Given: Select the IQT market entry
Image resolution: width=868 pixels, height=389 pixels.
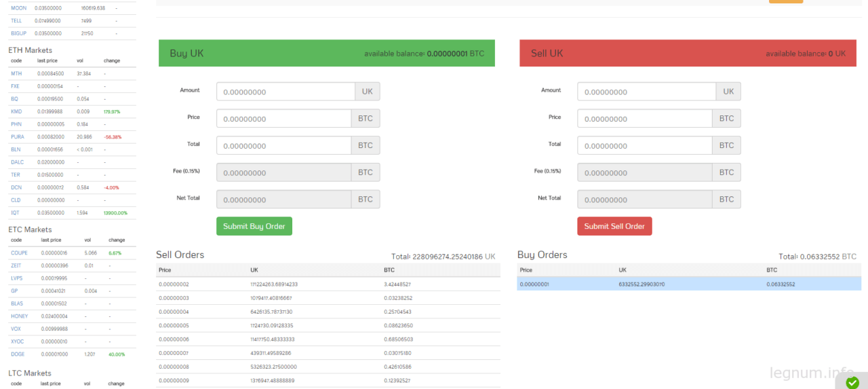Looking at the screenshot, I should [16, 212].
